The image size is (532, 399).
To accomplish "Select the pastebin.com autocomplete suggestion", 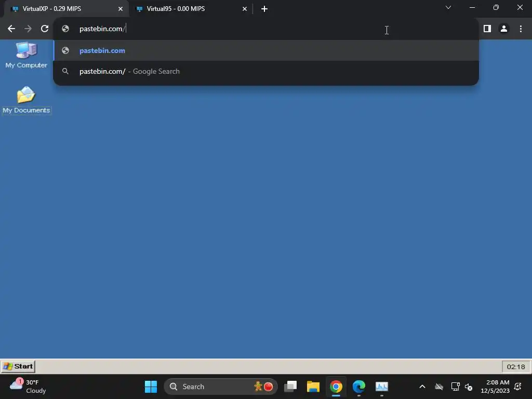I will click(x=265, y=50).
